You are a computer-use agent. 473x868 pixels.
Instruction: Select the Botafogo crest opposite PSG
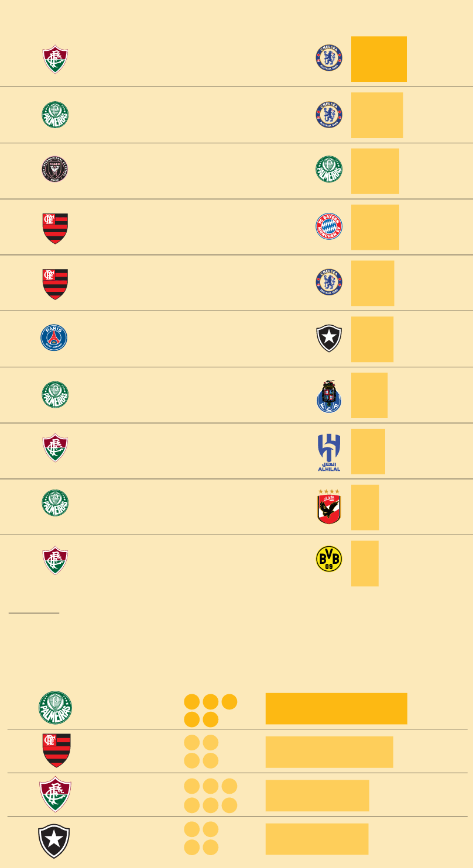(329, 339)
